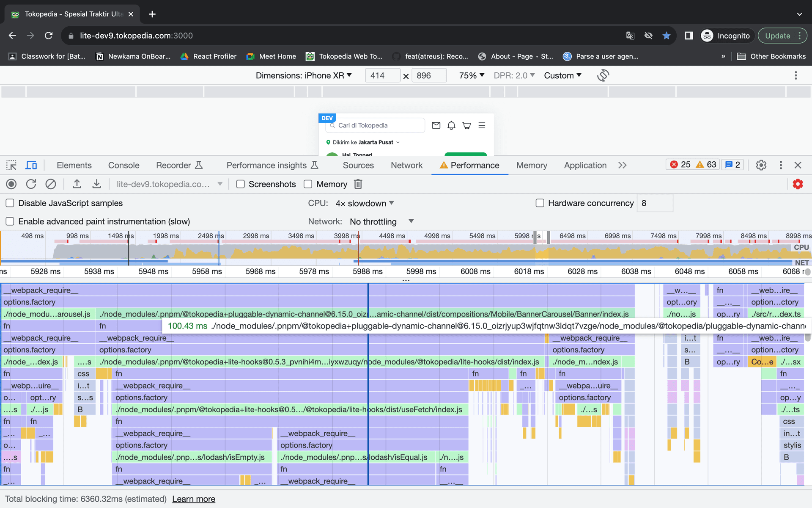
Task: Check Disable JavaScript samples
Action: click(x=10, y=203)
